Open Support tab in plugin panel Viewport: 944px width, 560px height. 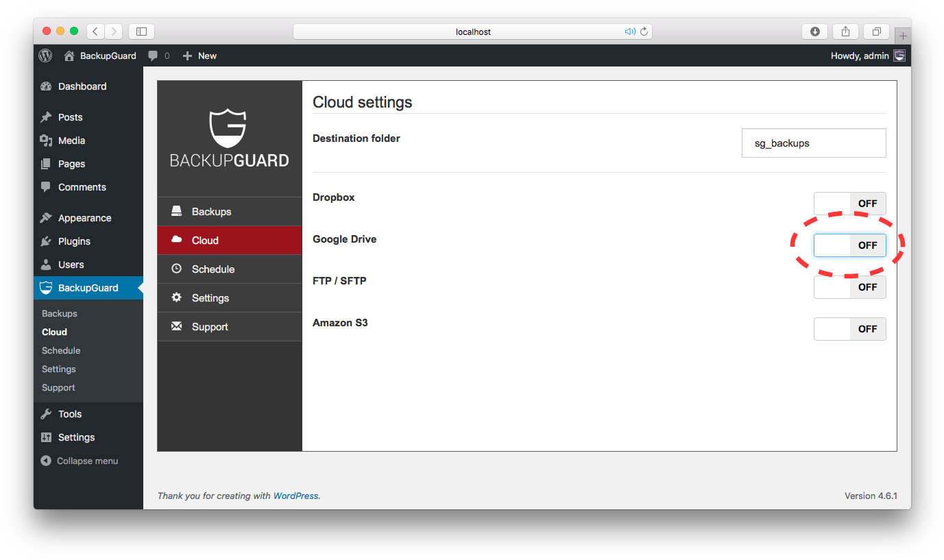230,327
